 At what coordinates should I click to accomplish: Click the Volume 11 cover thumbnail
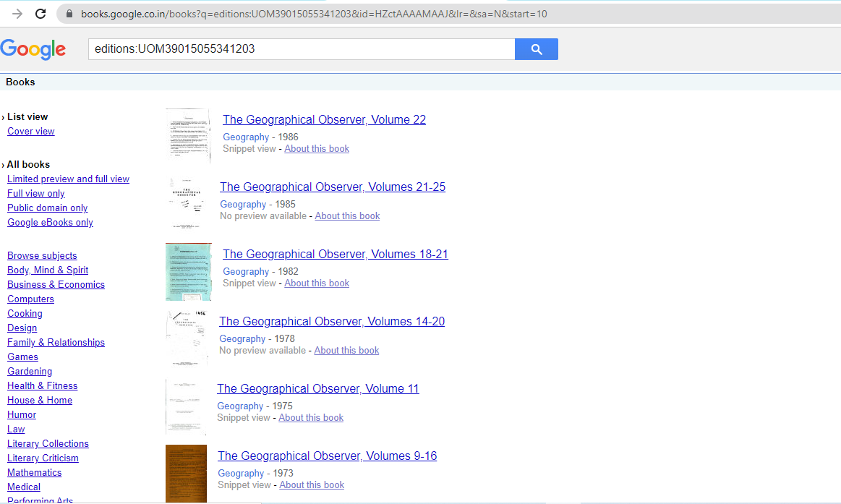pyautogui.click(x=185, y=406)
